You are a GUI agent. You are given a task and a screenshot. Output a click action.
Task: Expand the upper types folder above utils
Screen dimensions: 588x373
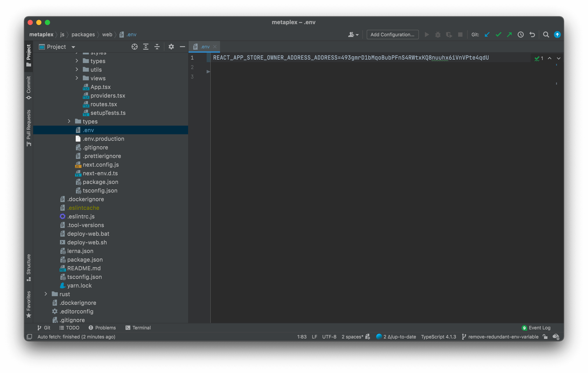click(77, 61)
